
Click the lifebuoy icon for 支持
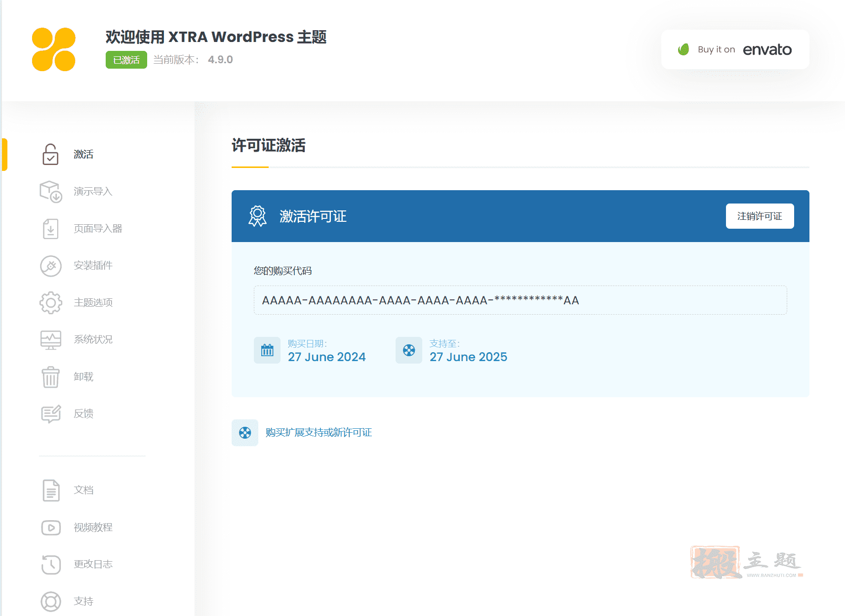coord(50,602)
